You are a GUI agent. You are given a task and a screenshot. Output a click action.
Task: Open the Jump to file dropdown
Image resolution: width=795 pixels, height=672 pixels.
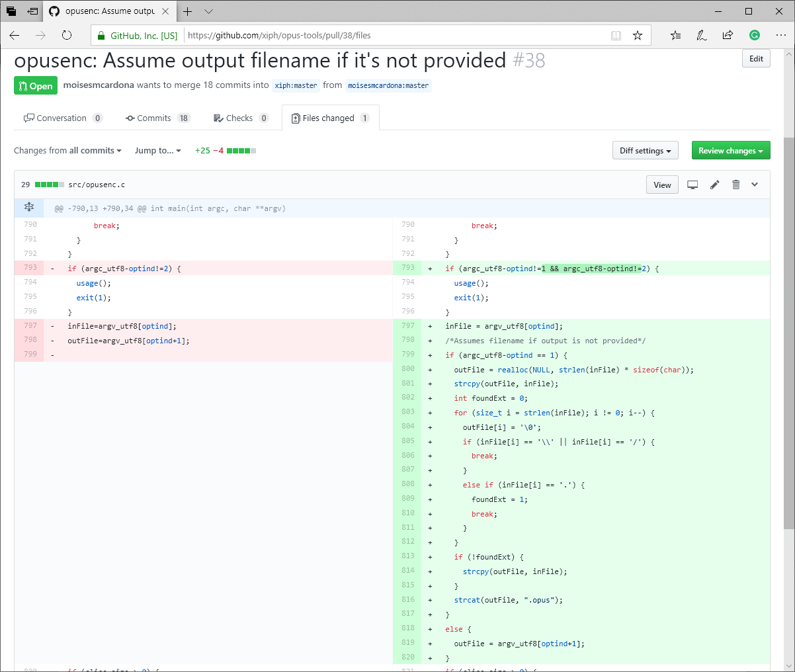tap(158, 151)
